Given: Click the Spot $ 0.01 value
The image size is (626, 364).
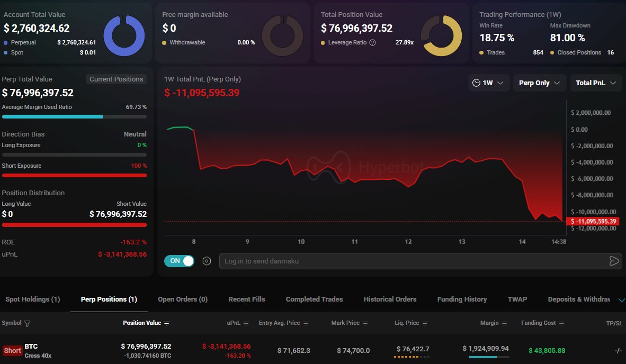Looking at the screenshot, I should [88, 52].
